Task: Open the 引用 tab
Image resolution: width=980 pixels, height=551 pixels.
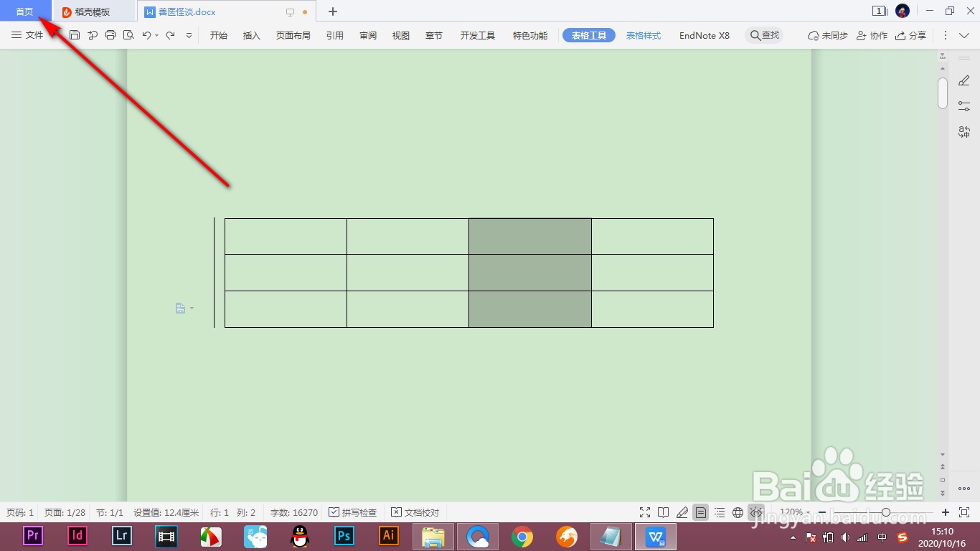Action: (x=335, y=35)
